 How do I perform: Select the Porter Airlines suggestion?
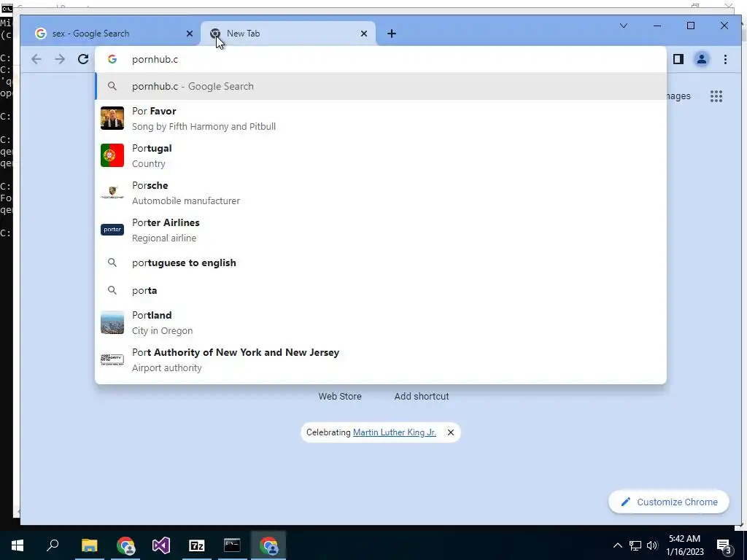[x=381, y=230]
